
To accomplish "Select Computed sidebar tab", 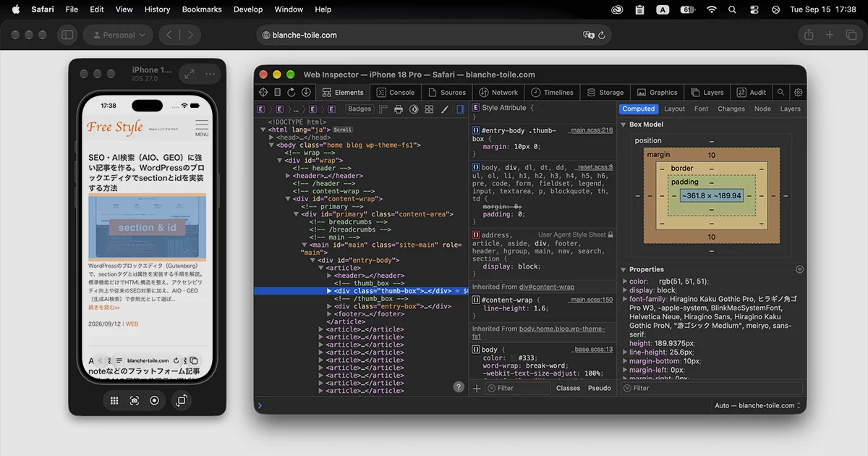I will click(639, 109).
